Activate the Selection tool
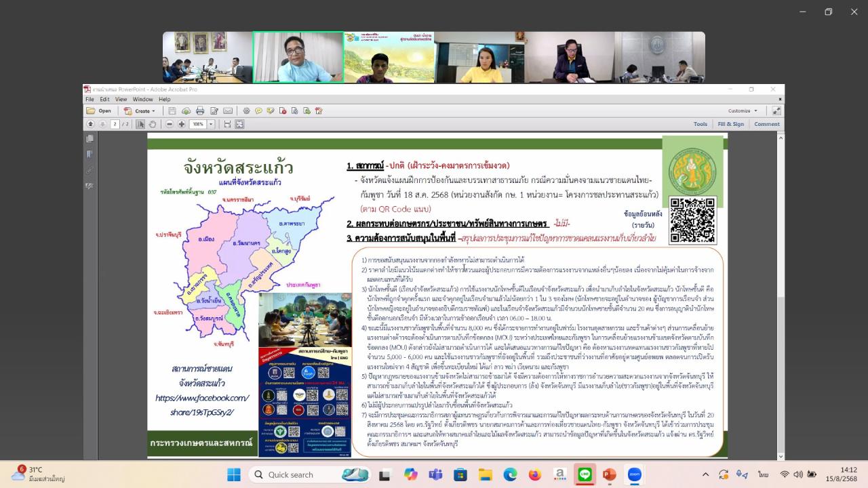868x488 pixels. 140,124
